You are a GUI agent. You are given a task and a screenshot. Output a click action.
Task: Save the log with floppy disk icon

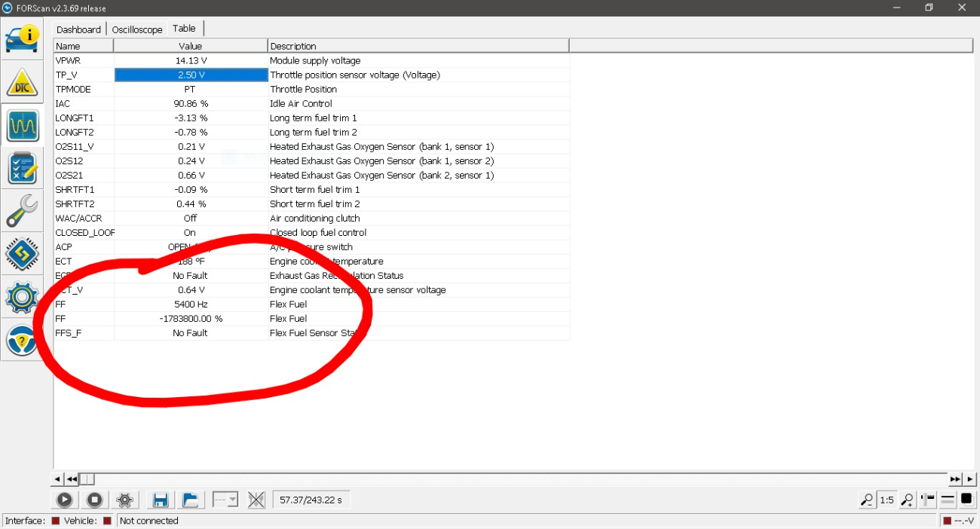[160, 500]
